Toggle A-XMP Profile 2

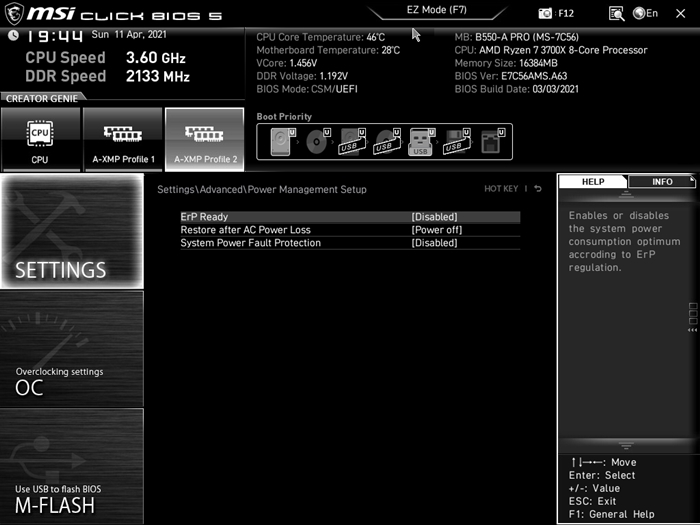(204, 139)
